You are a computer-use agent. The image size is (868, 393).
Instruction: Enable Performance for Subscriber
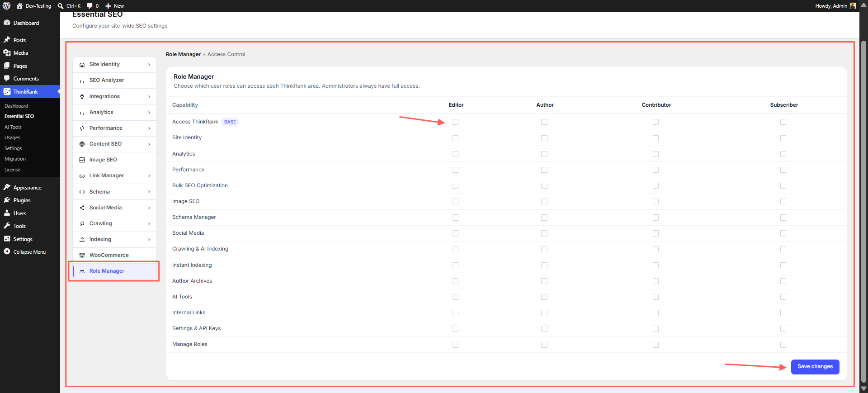783,170
